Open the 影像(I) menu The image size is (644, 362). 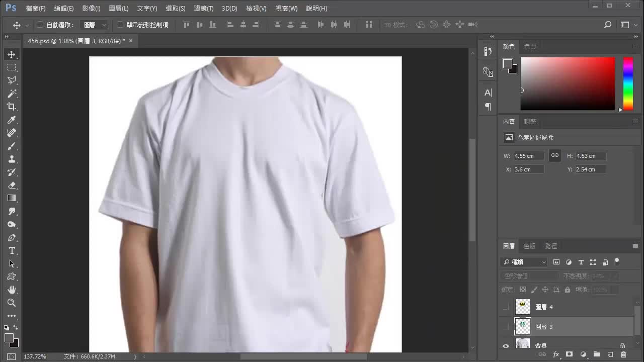point(91,9)
